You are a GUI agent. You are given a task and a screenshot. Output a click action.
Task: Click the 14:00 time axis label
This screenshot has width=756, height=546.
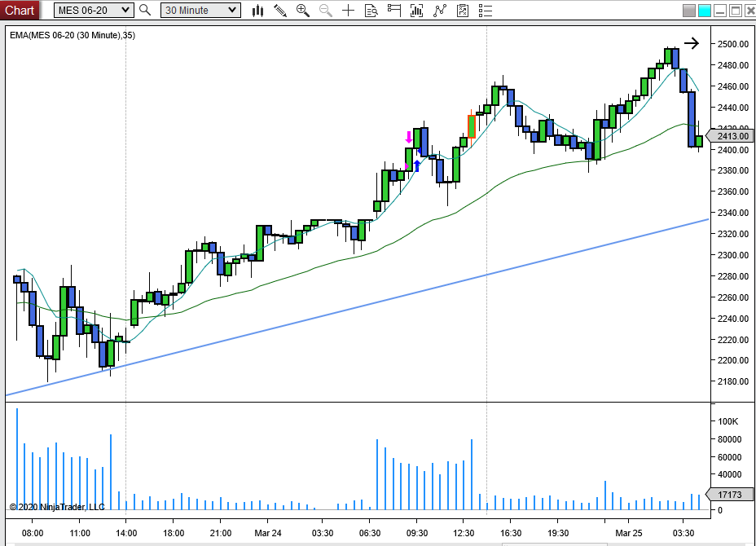(126, 533)
